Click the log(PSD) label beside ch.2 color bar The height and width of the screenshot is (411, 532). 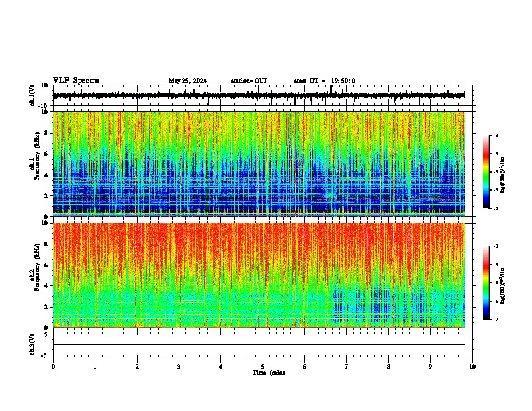(x=503, y=285)
